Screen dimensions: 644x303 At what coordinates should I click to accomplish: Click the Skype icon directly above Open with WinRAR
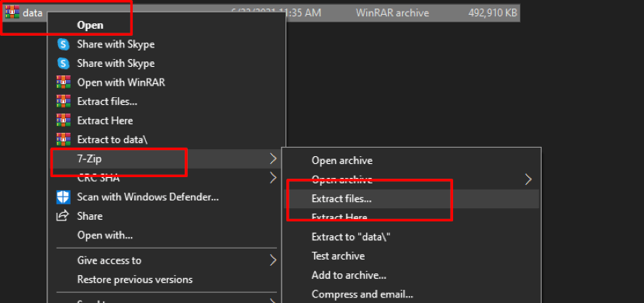pos(64,63)
